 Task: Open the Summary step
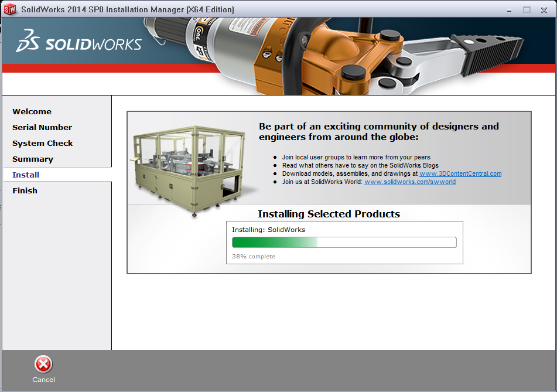pyautogui.click(x=33, y=159)
